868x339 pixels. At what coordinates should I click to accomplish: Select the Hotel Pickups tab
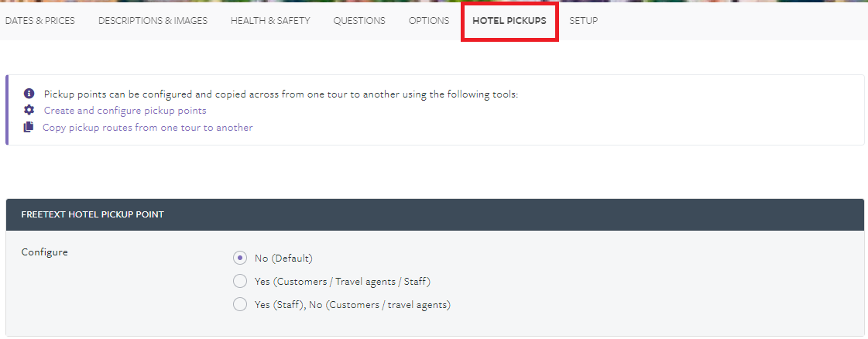pos(509,21)
